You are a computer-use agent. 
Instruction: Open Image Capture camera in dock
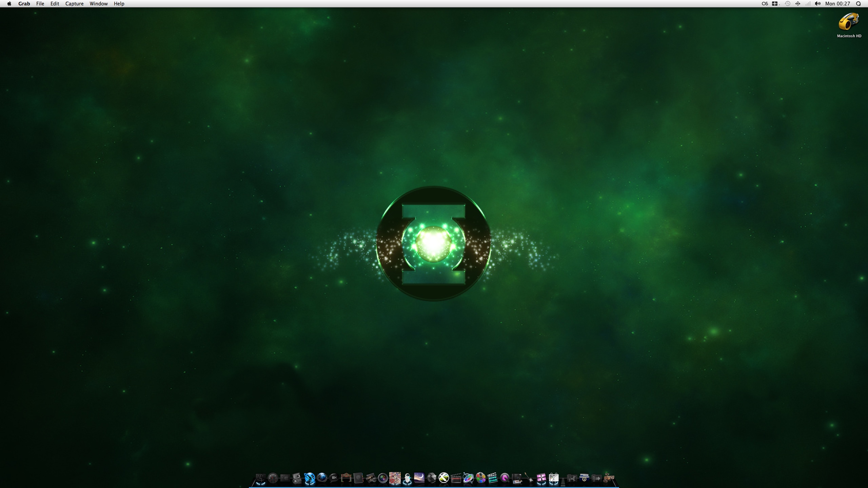(517, 479)
